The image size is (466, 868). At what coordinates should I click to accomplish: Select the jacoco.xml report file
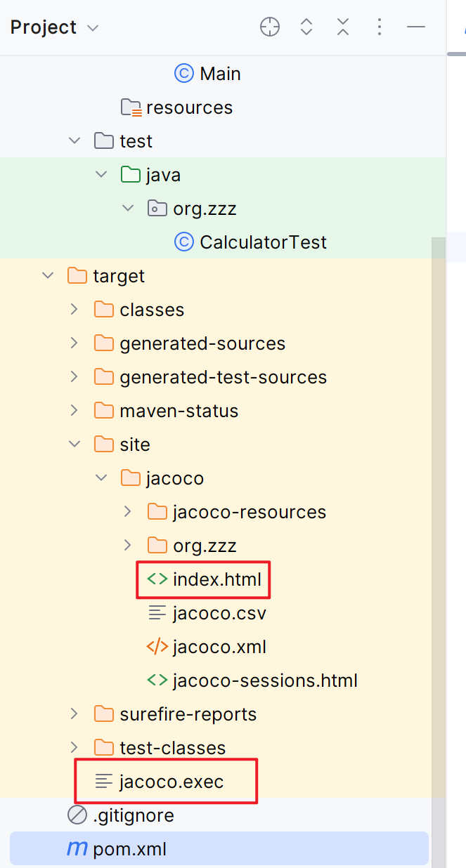tap(207, 647)
